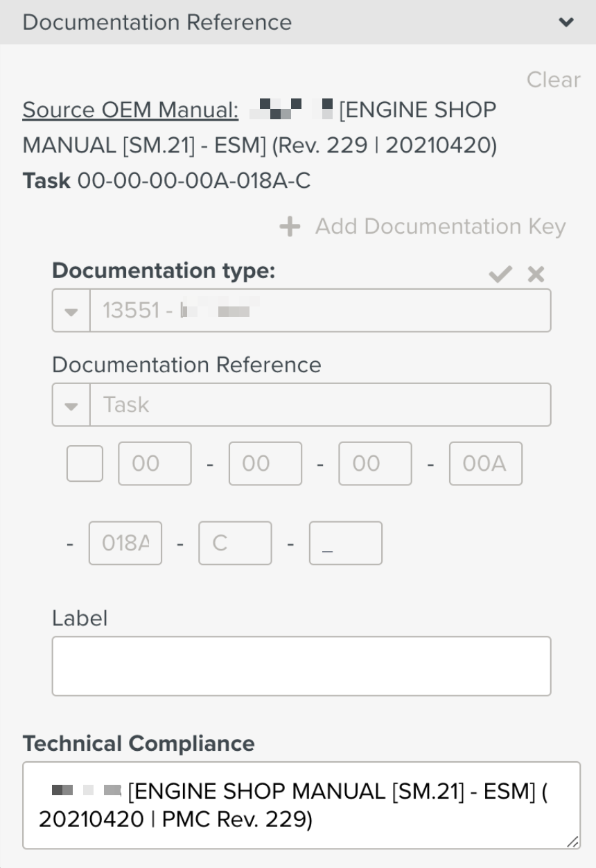Open the Documentation Reference Task dropdown arrow
596x868 pixels.
tap(71, 405)
